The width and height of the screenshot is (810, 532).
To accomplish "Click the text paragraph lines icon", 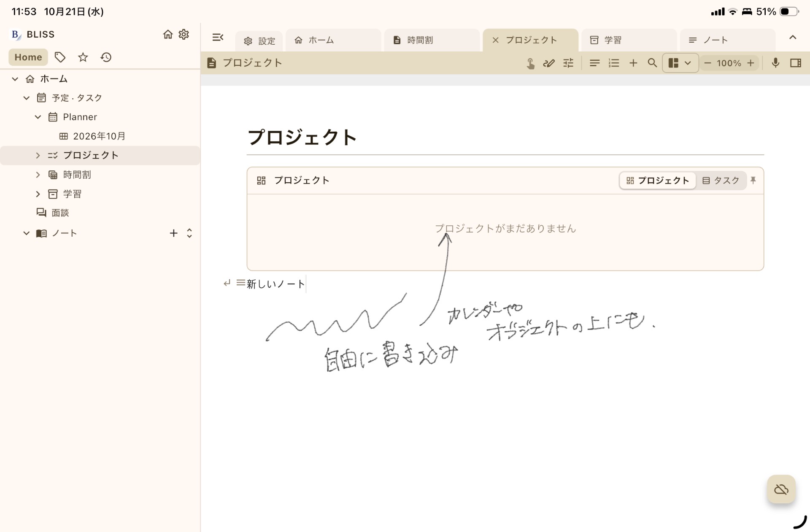I will pos(594,63).
